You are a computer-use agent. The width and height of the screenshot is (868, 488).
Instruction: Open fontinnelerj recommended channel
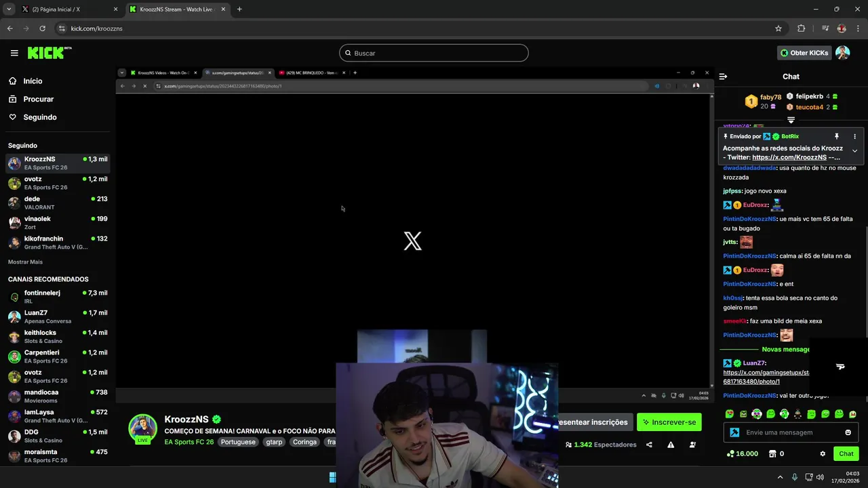coord(57,297)
